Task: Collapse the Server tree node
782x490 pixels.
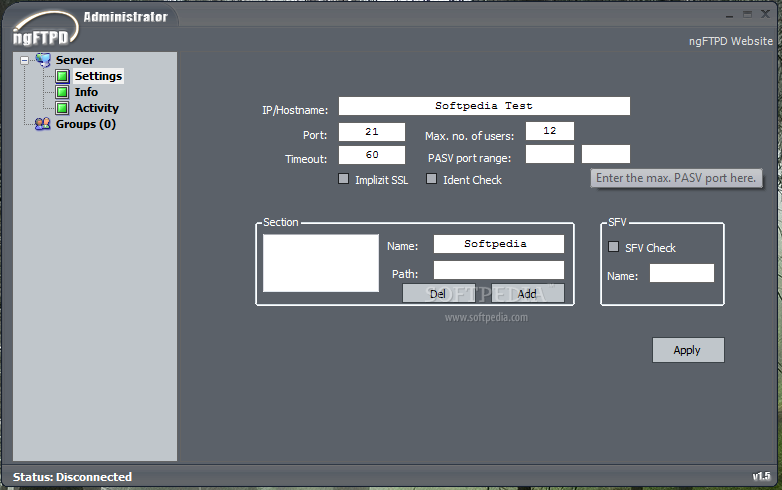Action: (24, 60)
